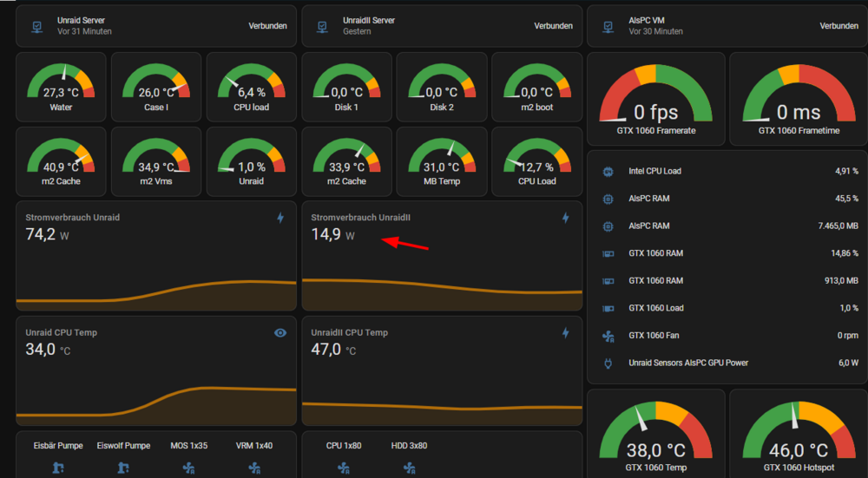Click the AlsPC RAM 45,5 % icon
Screen dimensions: 868x478
(x=608, y=199)
